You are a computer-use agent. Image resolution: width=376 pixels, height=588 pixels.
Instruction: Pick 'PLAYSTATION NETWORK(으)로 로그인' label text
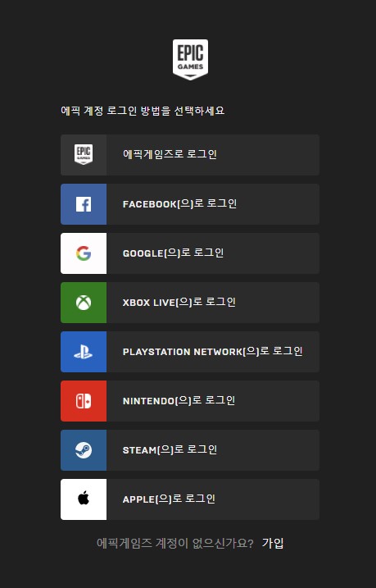click(x=213, y=351)
